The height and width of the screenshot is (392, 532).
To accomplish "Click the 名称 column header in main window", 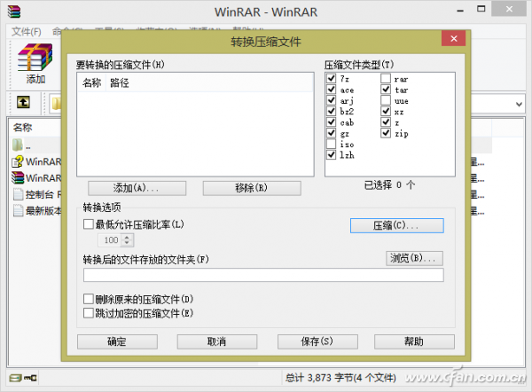I will 23,128.
